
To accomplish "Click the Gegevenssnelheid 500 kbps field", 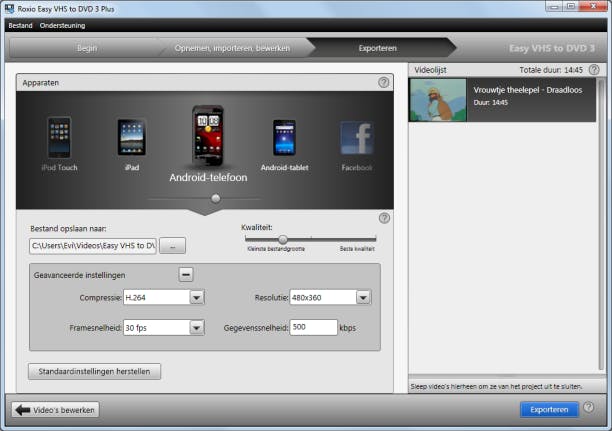I will pyautogui.click(x=313, y=327).
